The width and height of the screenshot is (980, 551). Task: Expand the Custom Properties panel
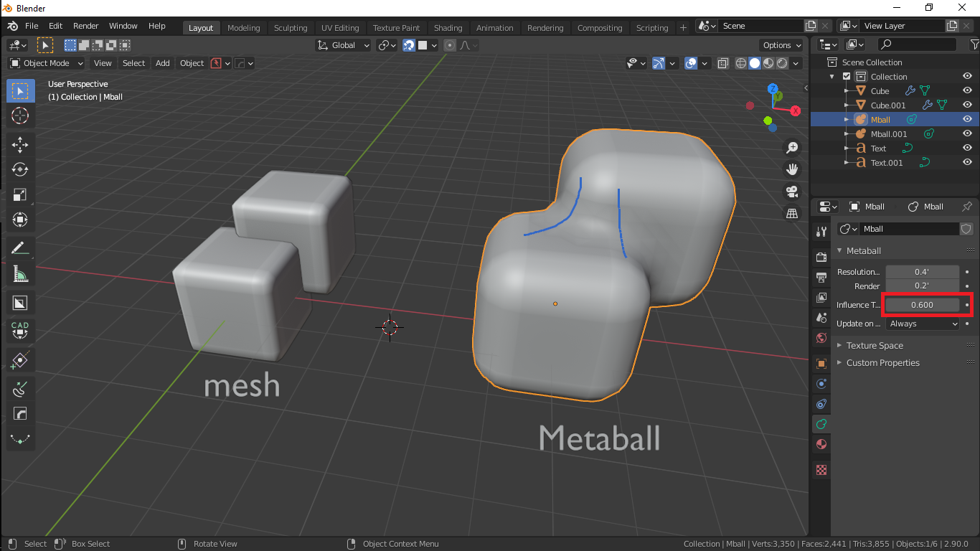point(882,363)
